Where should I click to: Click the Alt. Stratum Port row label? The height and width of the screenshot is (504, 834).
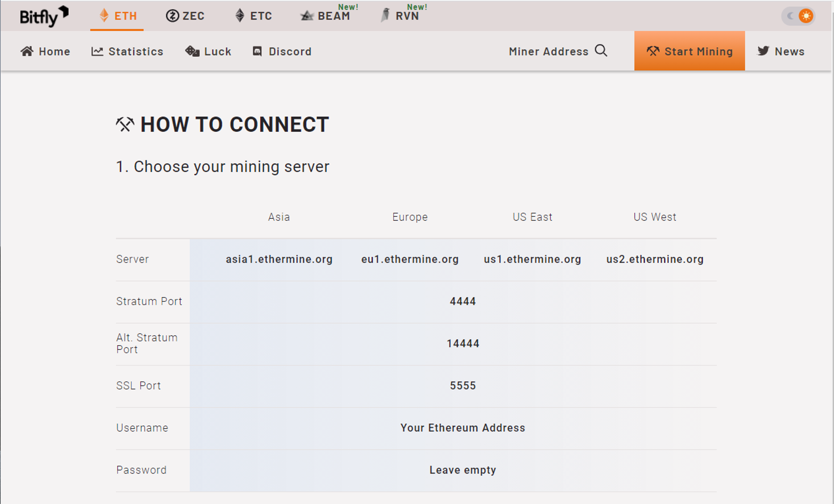147,344
